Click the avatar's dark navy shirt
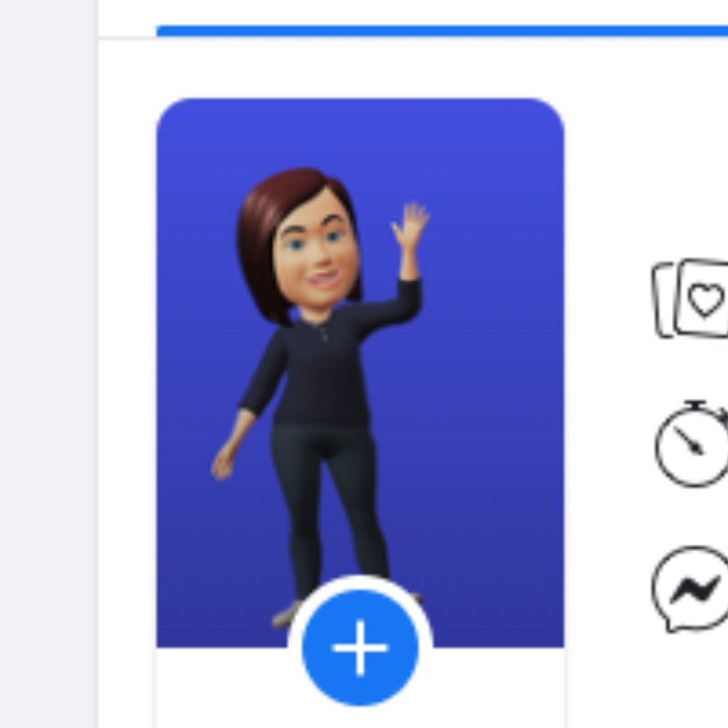Image resolution: width=728 pixels, height=728 pixels. coord(320,371)
